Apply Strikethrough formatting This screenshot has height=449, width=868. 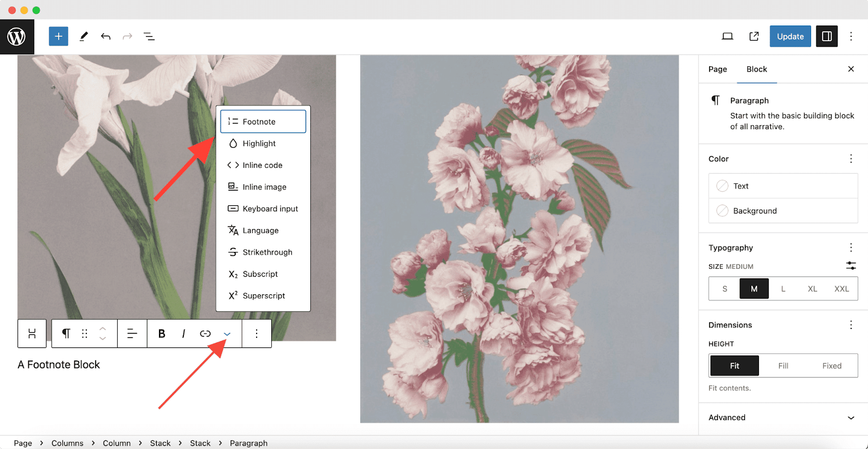pyautogui.click(x=263, y=252)
